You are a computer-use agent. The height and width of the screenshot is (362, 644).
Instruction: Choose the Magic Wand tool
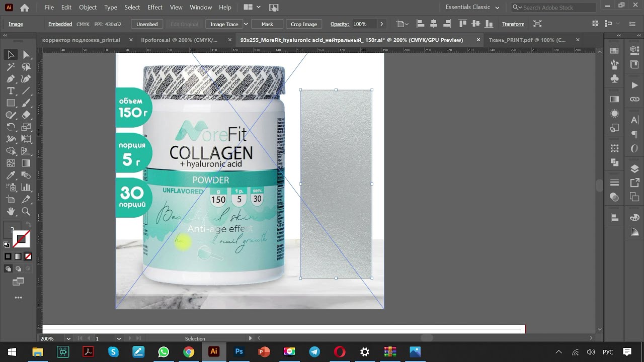click(11, 66)
